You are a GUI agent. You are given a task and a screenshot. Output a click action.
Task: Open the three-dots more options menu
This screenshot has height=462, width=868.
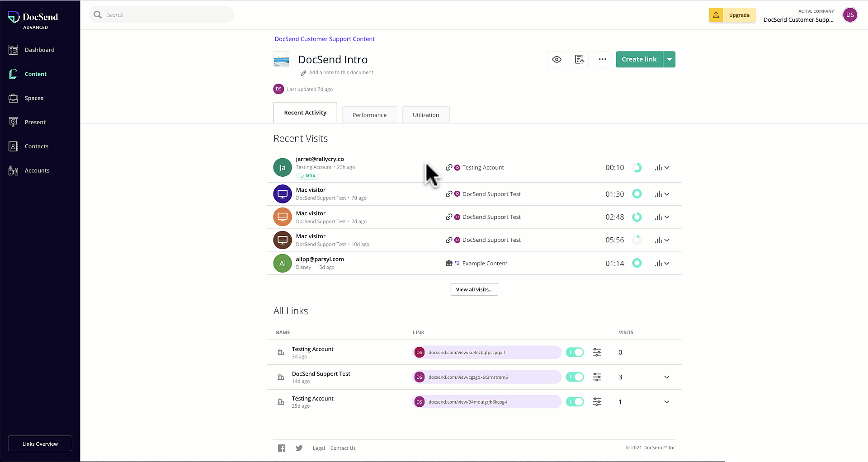(602, 59)
